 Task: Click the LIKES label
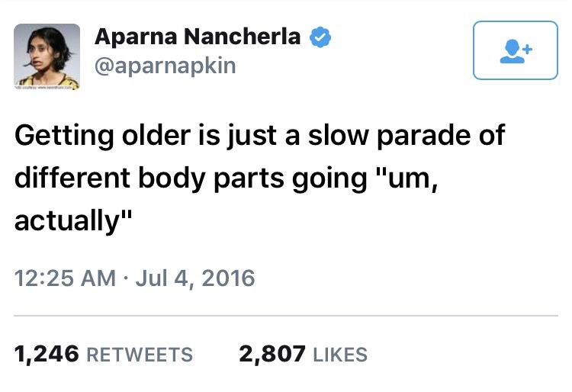pos(340,355)
